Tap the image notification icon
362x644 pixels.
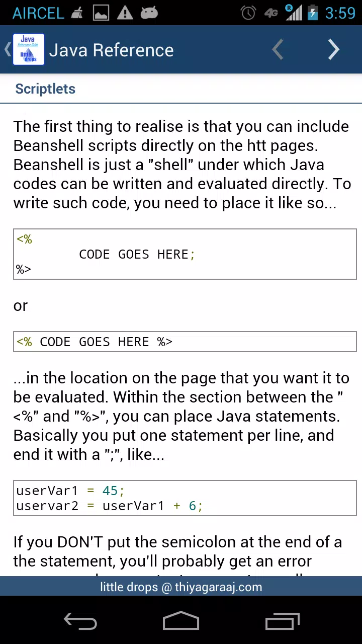(x=101, y=13)
